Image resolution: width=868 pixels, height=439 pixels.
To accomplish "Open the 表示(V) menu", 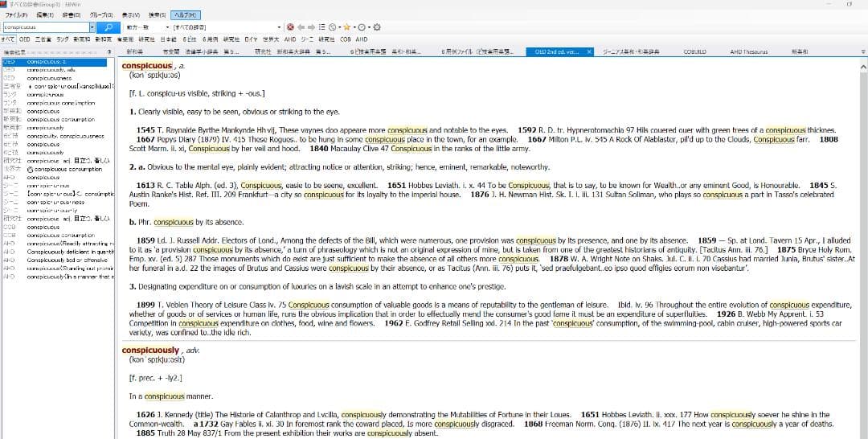I will click(131, 15).
